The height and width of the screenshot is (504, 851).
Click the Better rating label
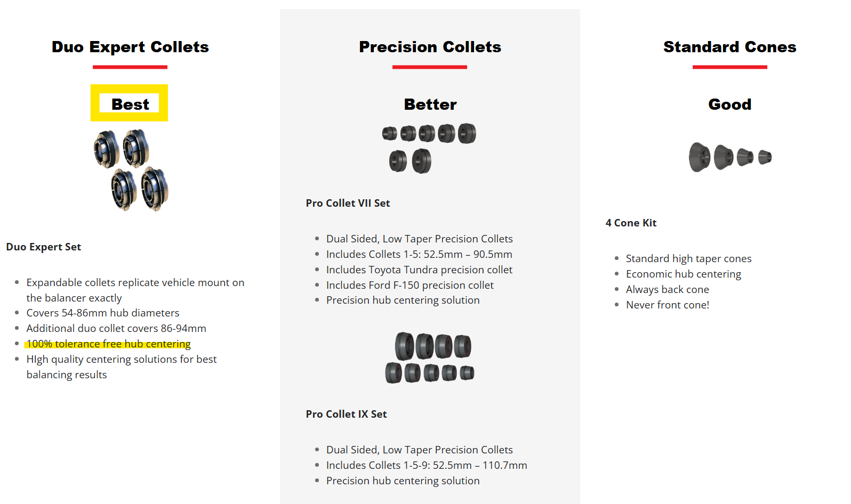[x=430, y=104]
